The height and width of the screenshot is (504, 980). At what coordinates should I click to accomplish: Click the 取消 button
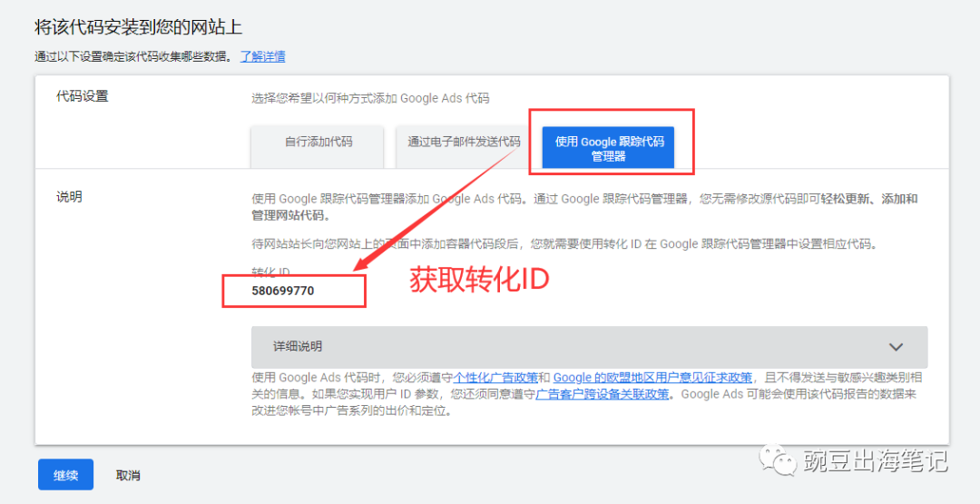click(x=128, y=475)
